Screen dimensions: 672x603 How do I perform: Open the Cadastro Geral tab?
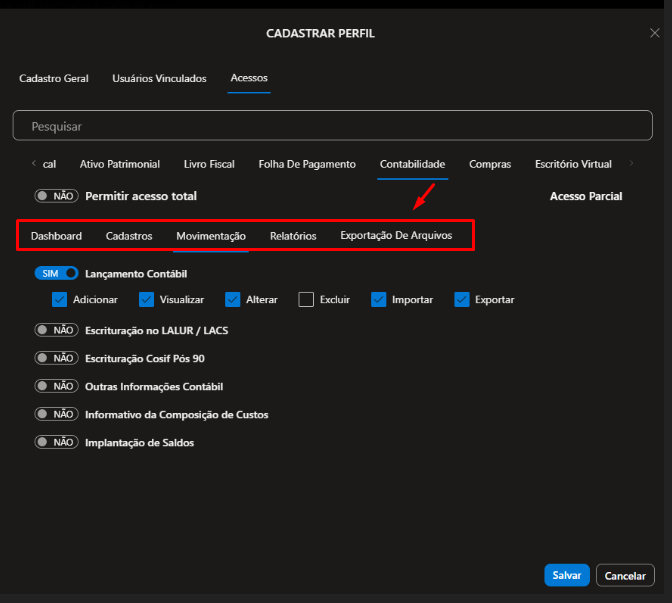(x=54, y=78)
